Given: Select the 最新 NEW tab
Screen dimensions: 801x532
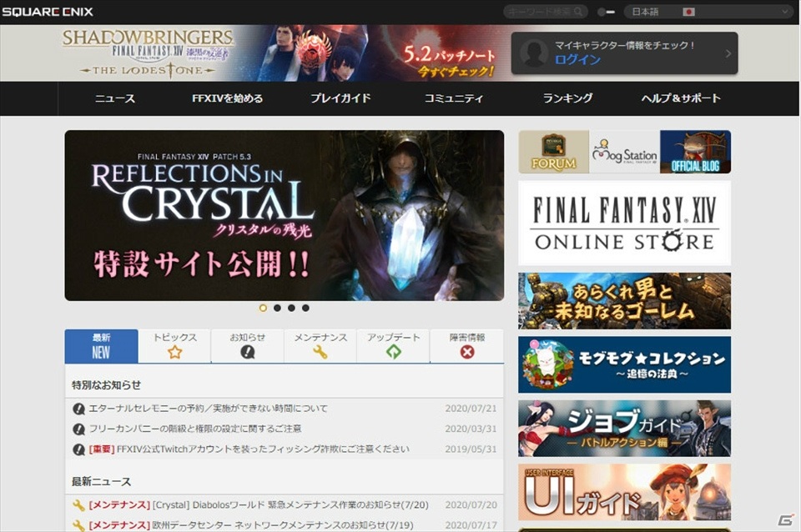Looking at the screenshot, I should pyautogui.click(x=101, y=346).
